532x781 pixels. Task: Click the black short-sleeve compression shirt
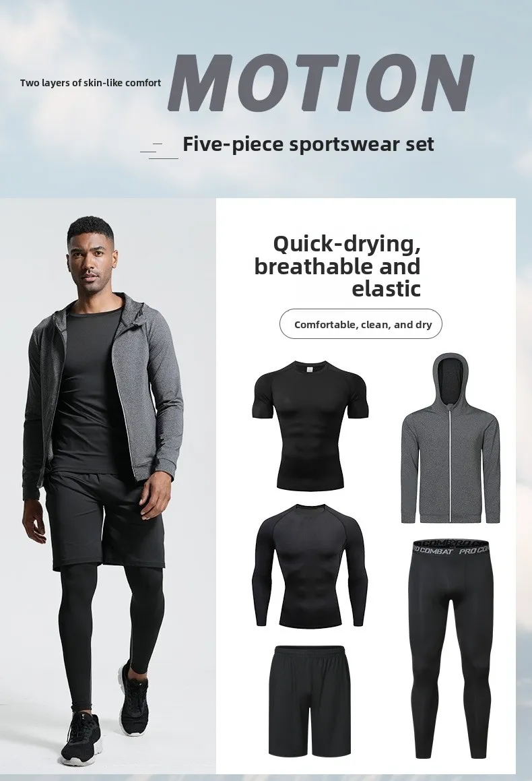(x=310, y=425)
